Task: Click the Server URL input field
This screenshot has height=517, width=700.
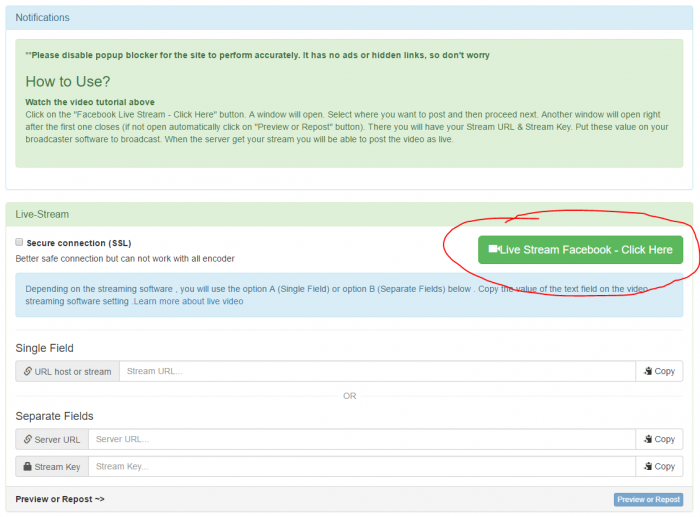Action: click(362, 439)
